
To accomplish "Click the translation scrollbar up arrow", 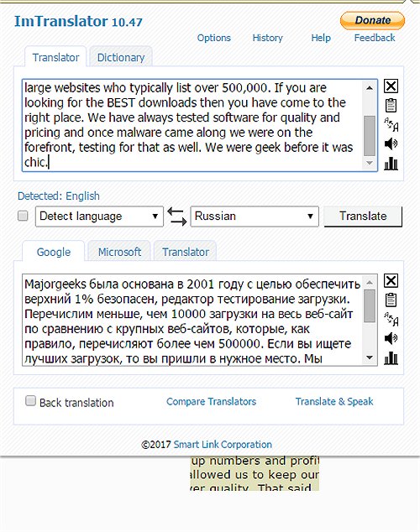I will 370,282.
